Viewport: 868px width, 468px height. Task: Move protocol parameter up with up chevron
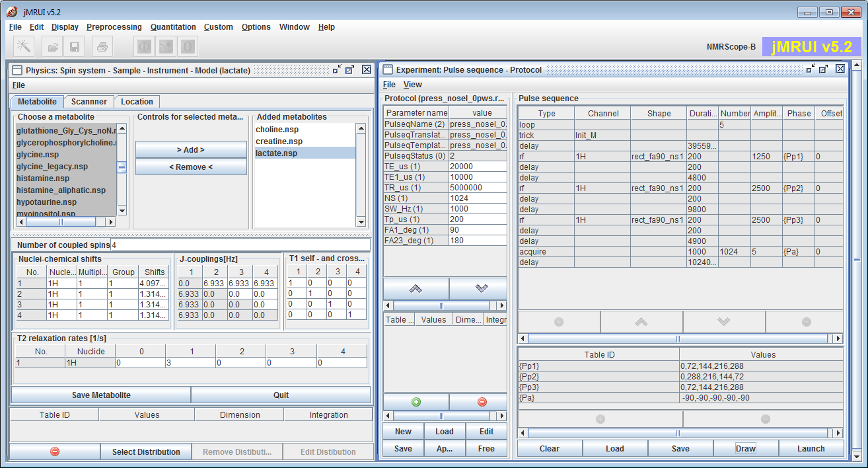(416, 289)
